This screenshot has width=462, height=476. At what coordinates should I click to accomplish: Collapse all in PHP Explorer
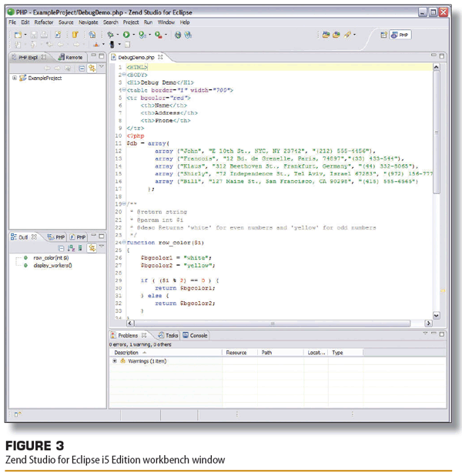coord(82,69)
